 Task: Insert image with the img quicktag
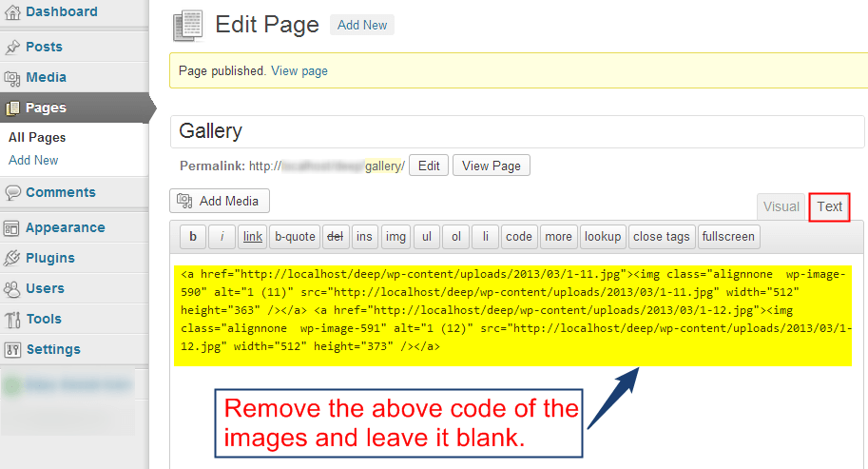[395, 236]
